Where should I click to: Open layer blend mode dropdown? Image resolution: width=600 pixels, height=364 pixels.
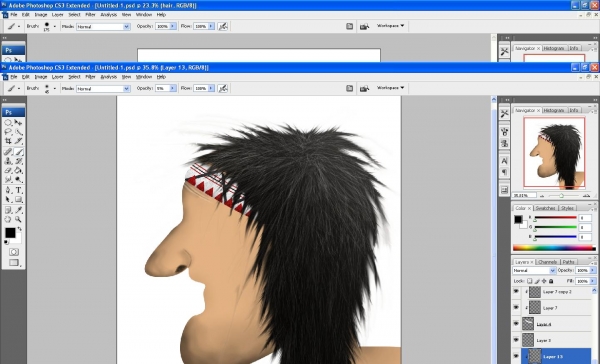click(x=534, y=270)
